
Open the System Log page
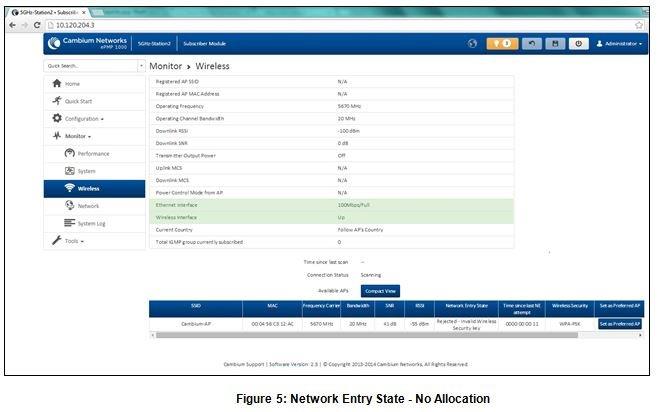[x=92, y=223]
